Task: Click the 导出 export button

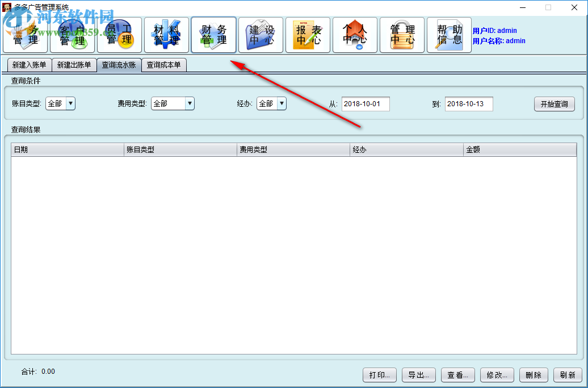Action: [418, 375]
